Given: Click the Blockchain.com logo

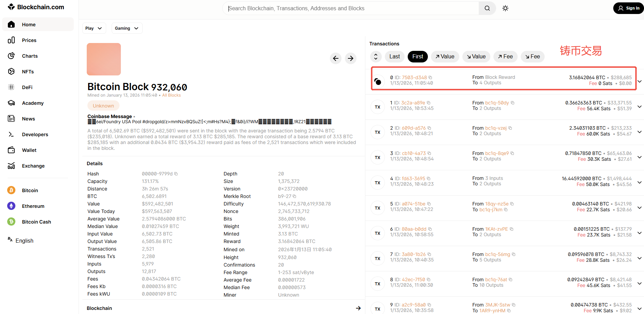Looking at the screenshot, I should tap(36, 7).
